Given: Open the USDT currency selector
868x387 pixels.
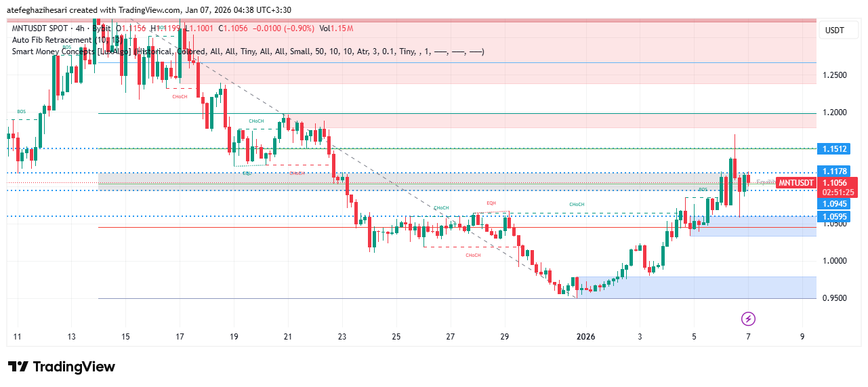Looking at the screenshot, I should click(834, 30).
